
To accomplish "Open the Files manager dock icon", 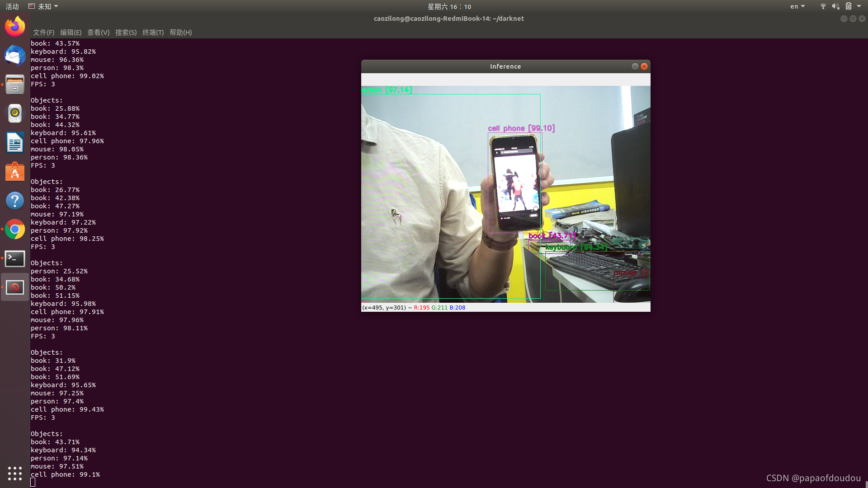I will pos(15,84).
